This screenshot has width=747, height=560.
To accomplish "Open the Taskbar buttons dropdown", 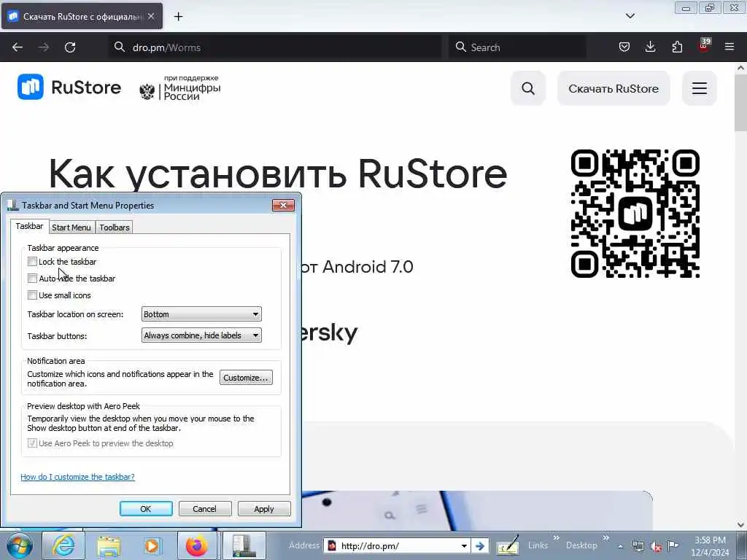I will click(x=201, y=335).
